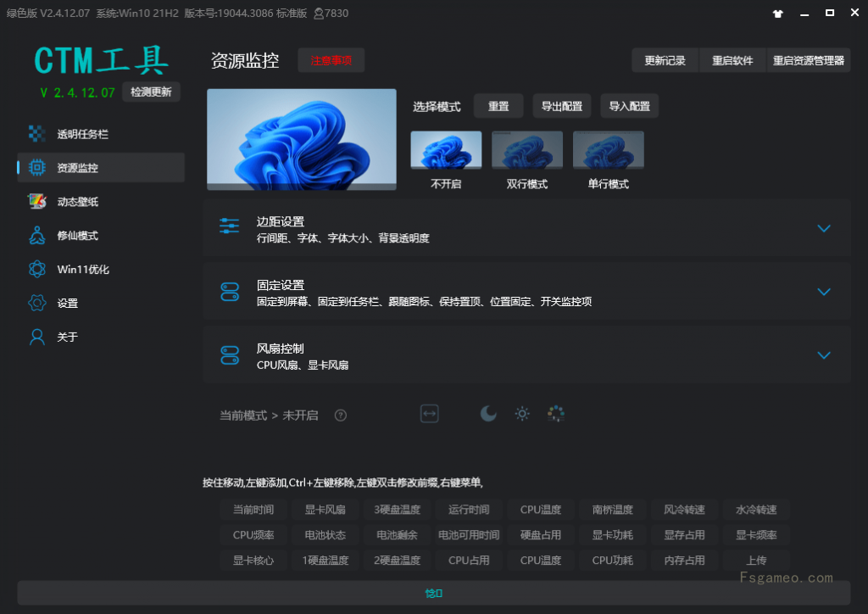This screenshot has height=614, width=868.
Task: Expand the 边距设置 section chevron
Action: click(824, 229)
